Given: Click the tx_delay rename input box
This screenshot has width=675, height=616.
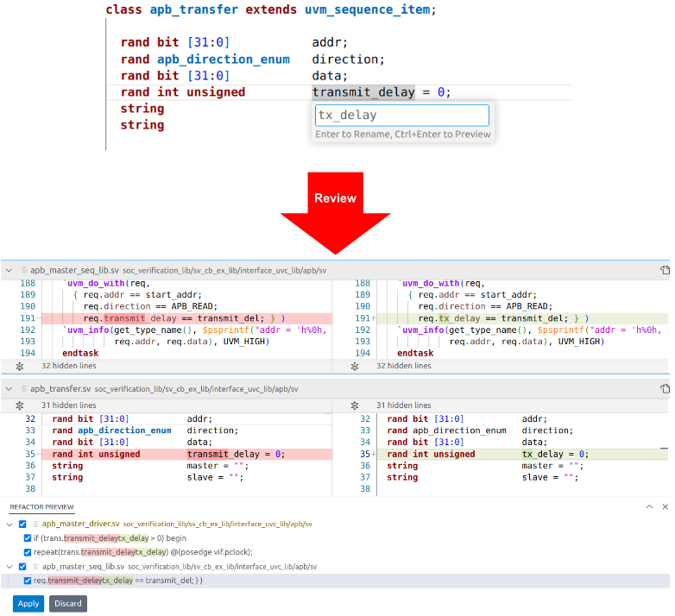Looking at the screenshot, I should point(401,116).
